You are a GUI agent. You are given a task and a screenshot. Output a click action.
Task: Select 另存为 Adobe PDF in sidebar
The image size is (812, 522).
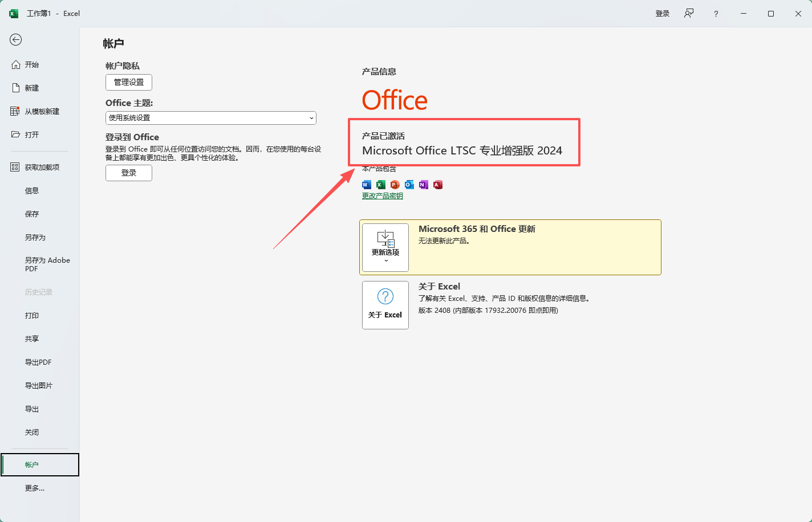tap(47, 264)
